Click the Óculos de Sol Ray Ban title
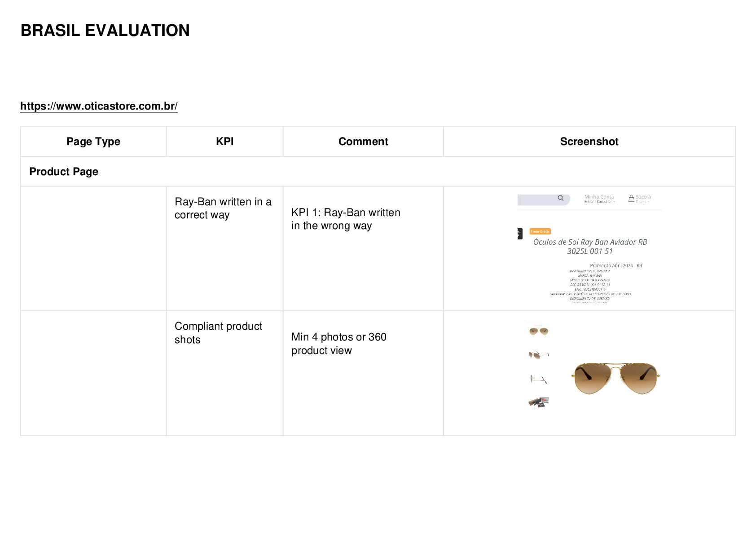This screenshot has width=756, height=535. click(590, 247)
